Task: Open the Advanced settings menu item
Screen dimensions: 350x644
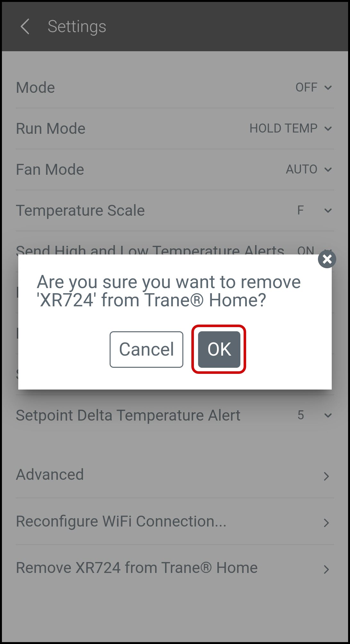Action: [x=175, y=475]
